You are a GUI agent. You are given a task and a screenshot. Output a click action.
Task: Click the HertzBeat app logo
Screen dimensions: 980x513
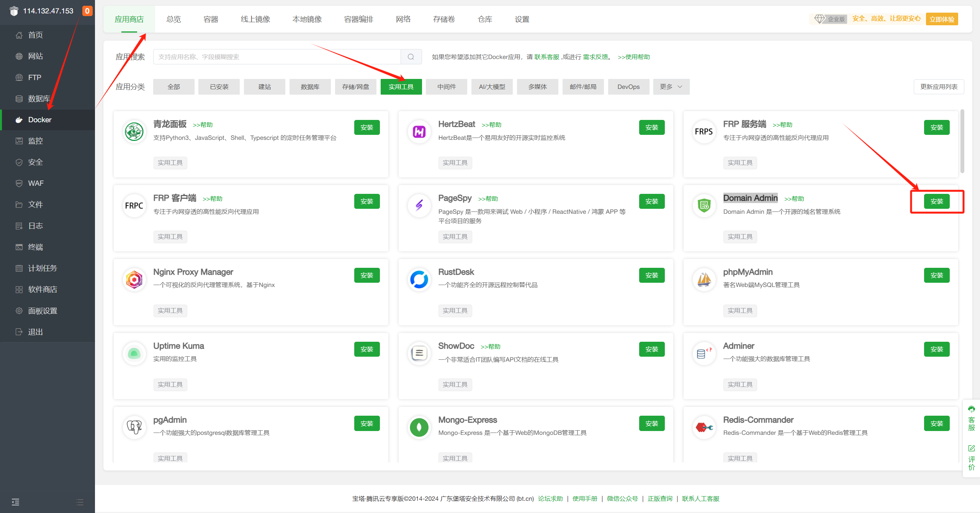tap(419, 132)
